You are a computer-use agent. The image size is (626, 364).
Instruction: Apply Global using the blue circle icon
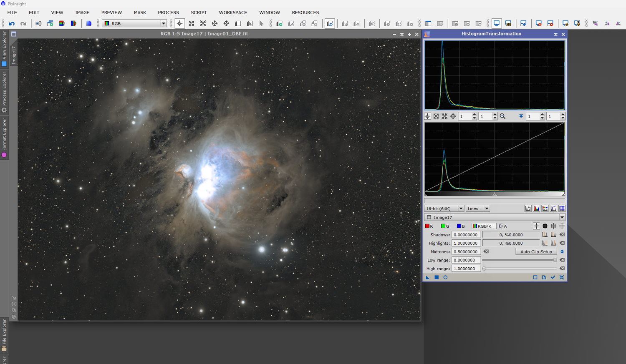[x=445, y=277]
